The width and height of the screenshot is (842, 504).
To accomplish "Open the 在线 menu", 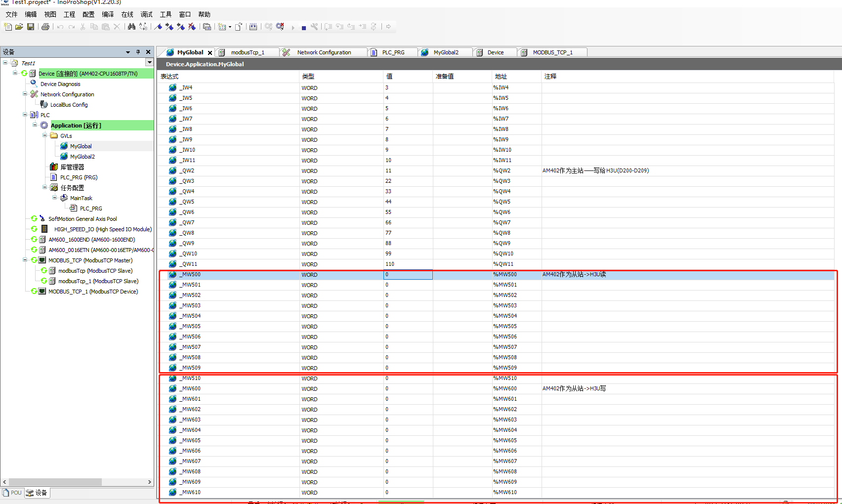I will pos(127,14).
